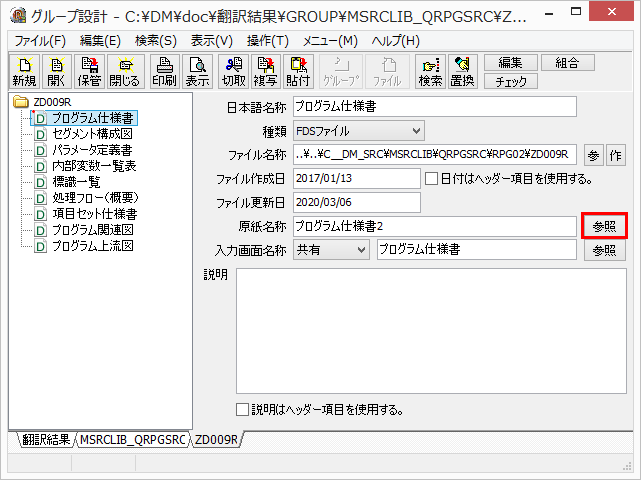Open the 編集(E) menu
Image resolution: width=641 pixels, height=480 pixels.
coord(100,41)
